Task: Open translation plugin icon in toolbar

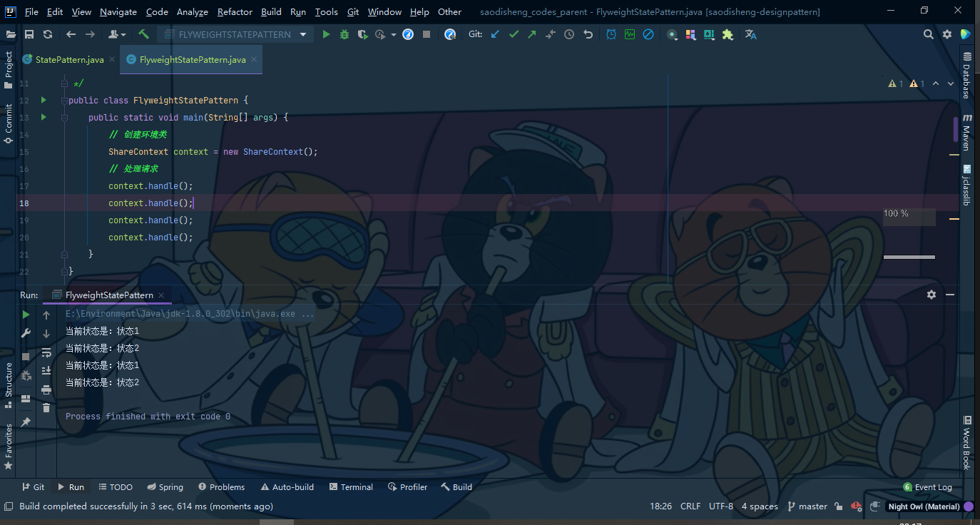Action: (750, 34)
